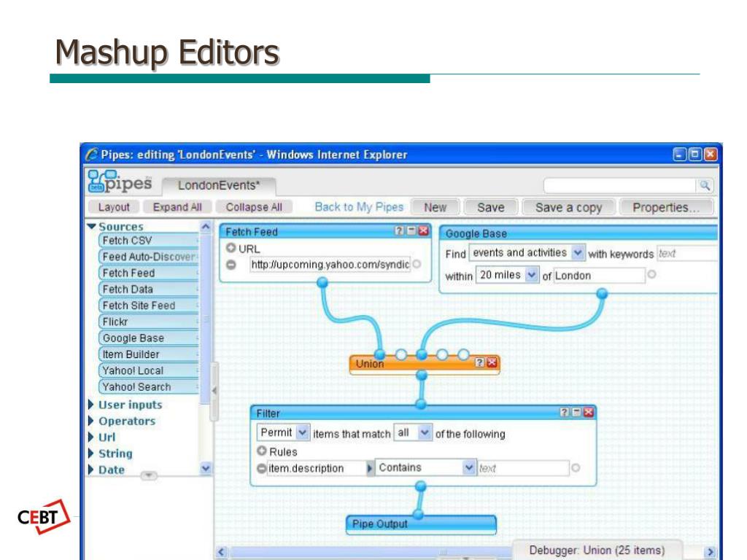This screenshot has width=747, height=560.
Task: Click the Pipes logo
Action: (120, 182)
